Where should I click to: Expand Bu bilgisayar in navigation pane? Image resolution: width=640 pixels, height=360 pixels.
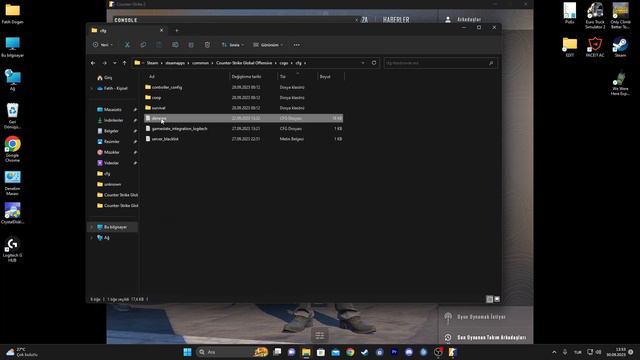point(92,227)
